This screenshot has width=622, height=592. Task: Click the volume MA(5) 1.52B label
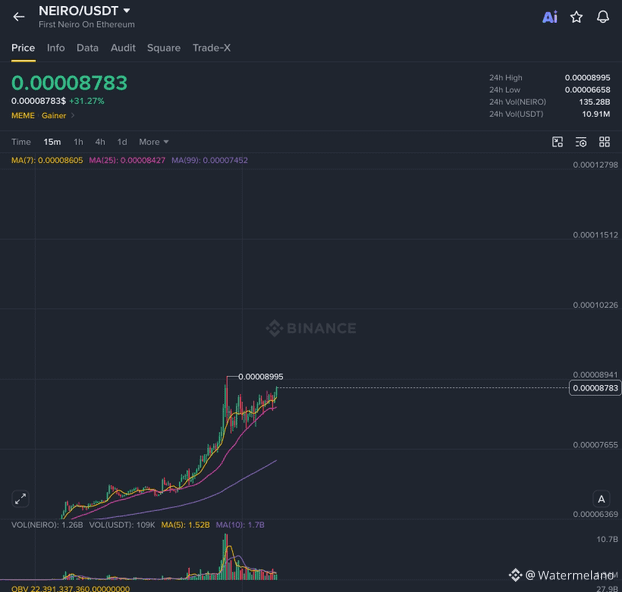coord(185,525)
